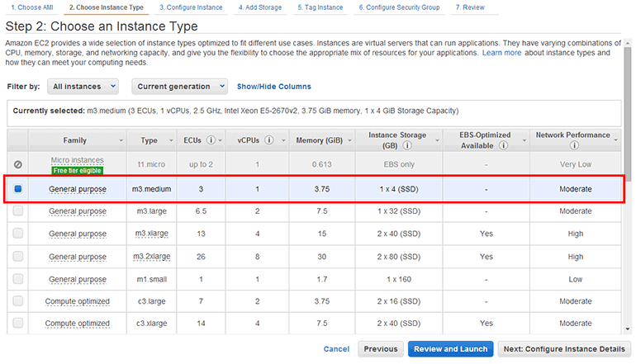
Task: Switch to the 6. Configure Security Group tab
Action: 401,7
